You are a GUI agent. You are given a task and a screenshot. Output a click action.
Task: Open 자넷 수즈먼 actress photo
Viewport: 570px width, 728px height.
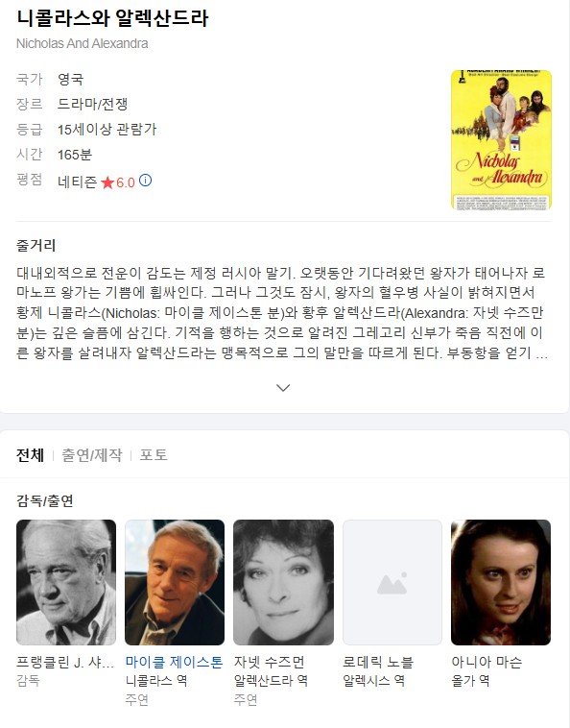point(283,582)
